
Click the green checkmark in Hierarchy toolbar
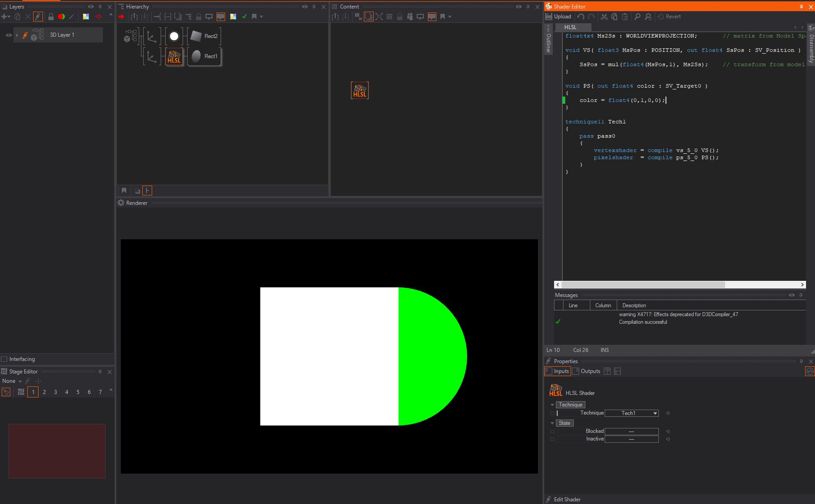click(x=244, y=17)
